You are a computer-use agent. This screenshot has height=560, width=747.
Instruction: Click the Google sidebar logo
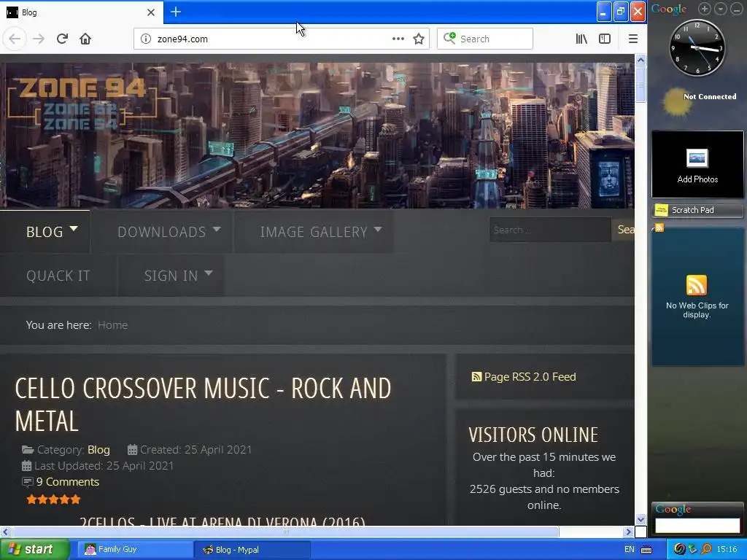click(669, 9)
